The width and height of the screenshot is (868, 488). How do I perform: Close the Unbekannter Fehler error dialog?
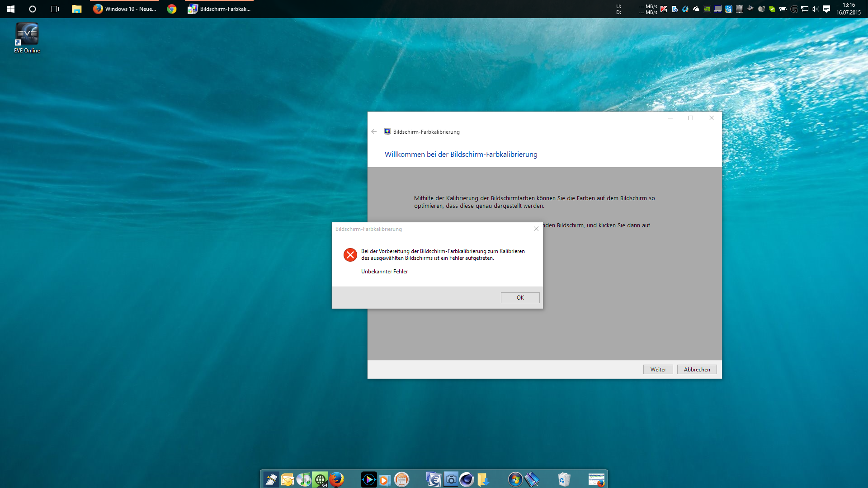click(x=536, y=229)
